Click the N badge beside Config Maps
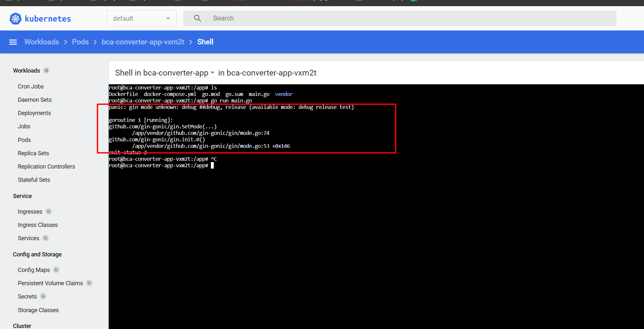Viewport: 644px width, 329px height. coord(56,270)
